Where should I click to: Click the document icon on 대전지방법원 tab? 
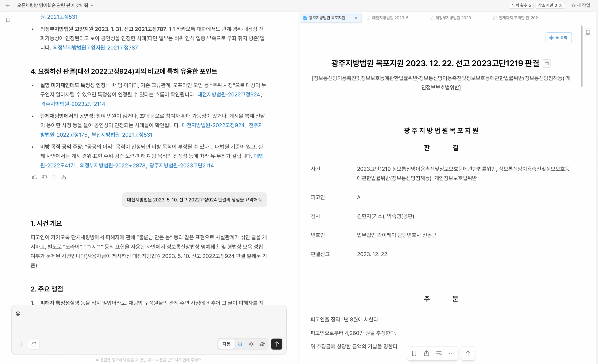tap(368, 18)
